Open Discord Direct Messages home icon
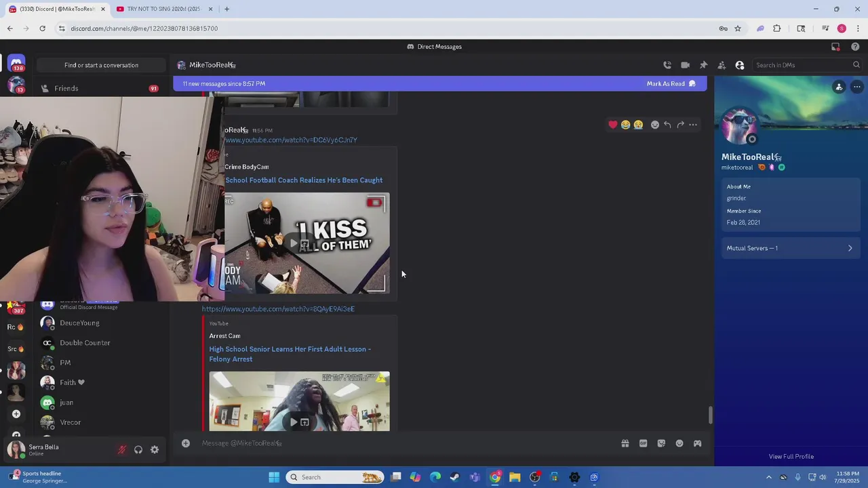 point(16,63)
